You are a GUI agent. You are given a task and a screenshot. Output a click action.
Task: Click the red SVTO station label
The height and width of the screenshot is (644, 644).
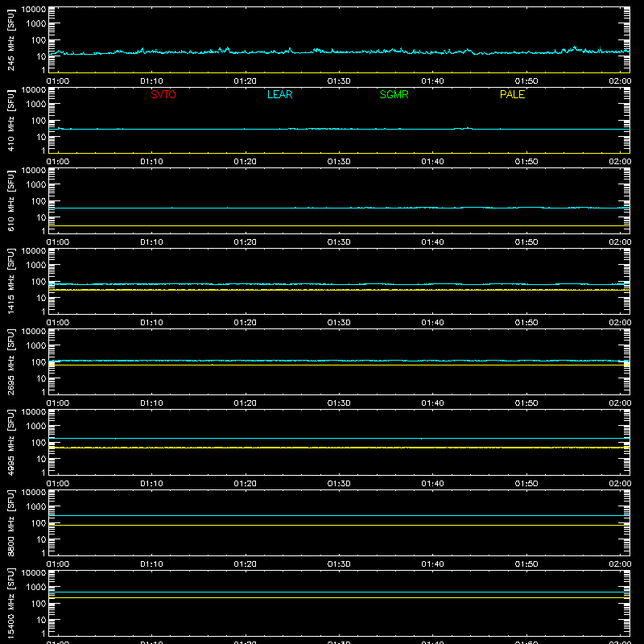163,94
